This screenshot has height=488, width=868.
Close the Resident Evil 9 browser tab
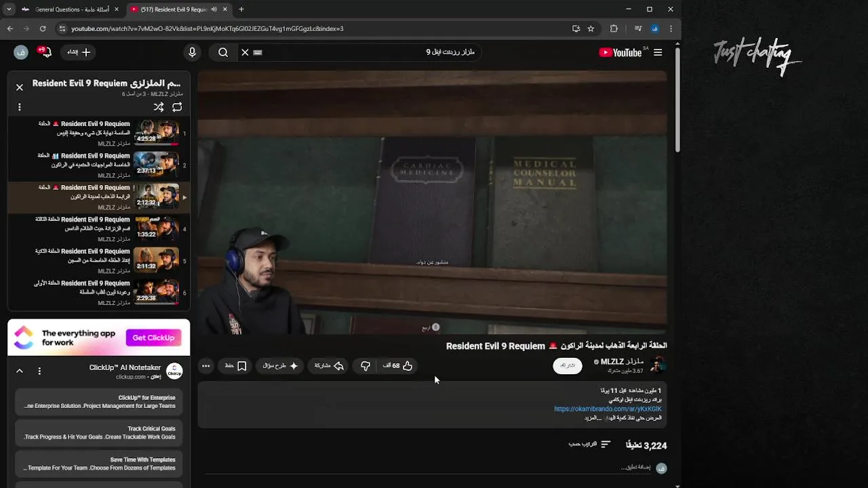click(x=225, y=9)
